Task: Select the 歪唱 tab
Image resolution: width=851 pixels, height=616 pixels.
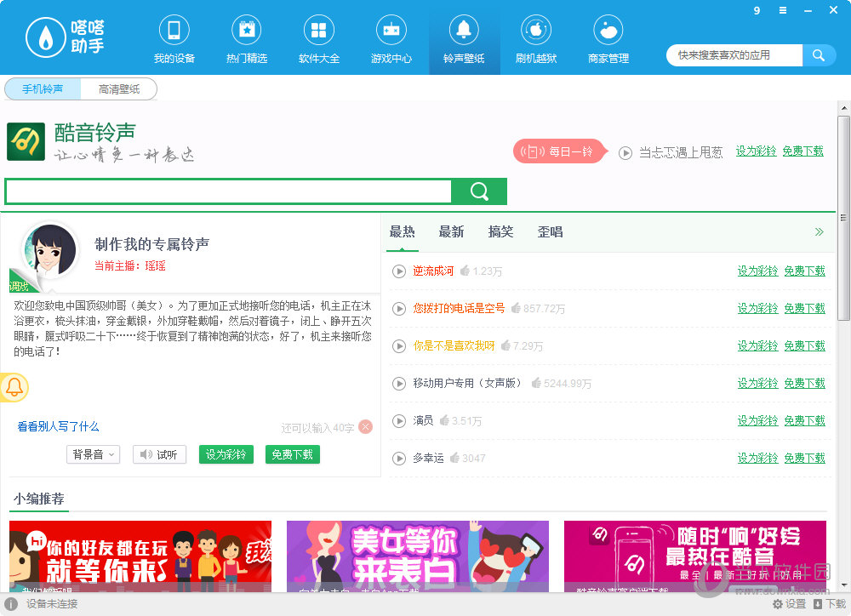Action: (x=551, y=231)
